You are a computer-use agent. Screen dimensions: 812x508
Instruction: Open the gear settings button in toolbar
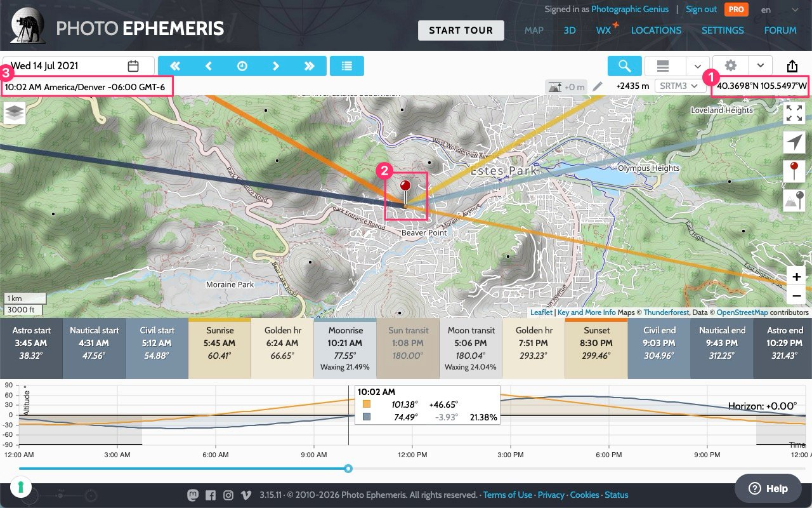(731, 66)
